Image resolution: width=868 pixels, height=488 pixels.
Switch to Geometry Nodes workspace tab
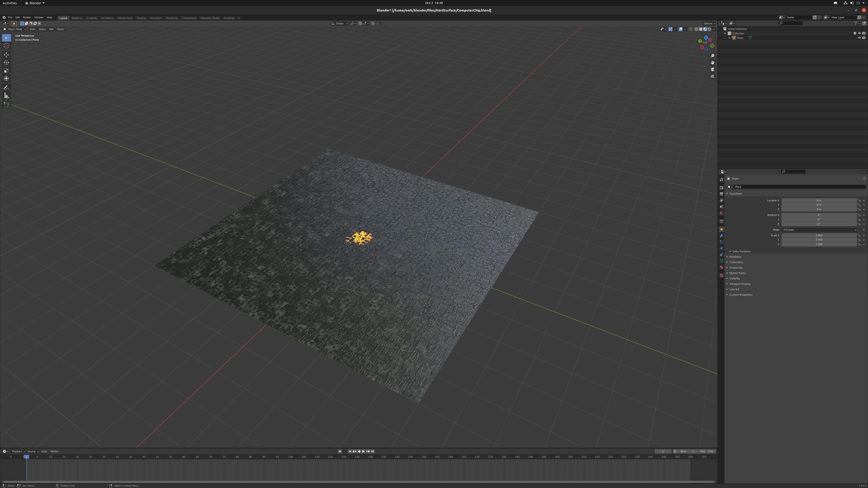(x=210, y=18)
